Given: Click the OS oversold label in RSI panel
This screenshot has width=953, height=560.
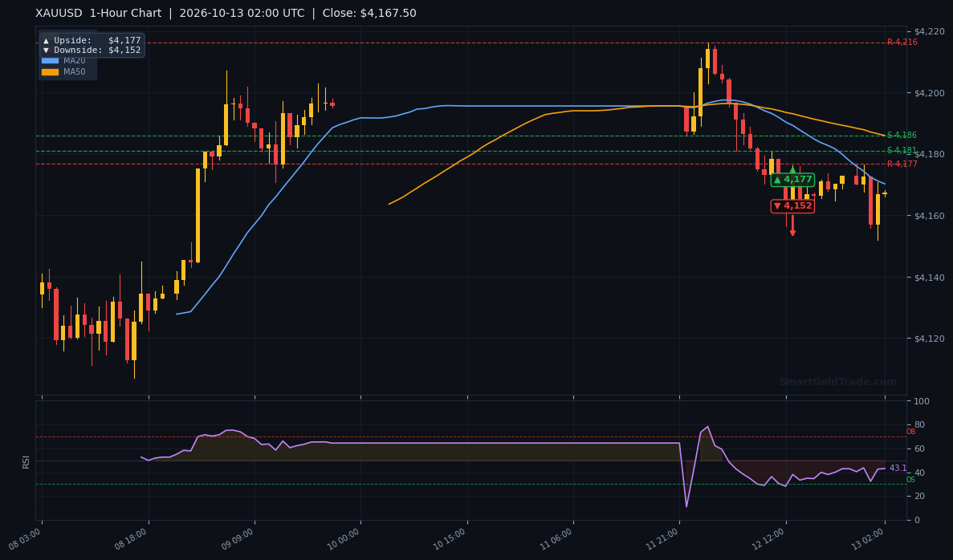Looking at the screenshot, I should [x=910, y=480].
